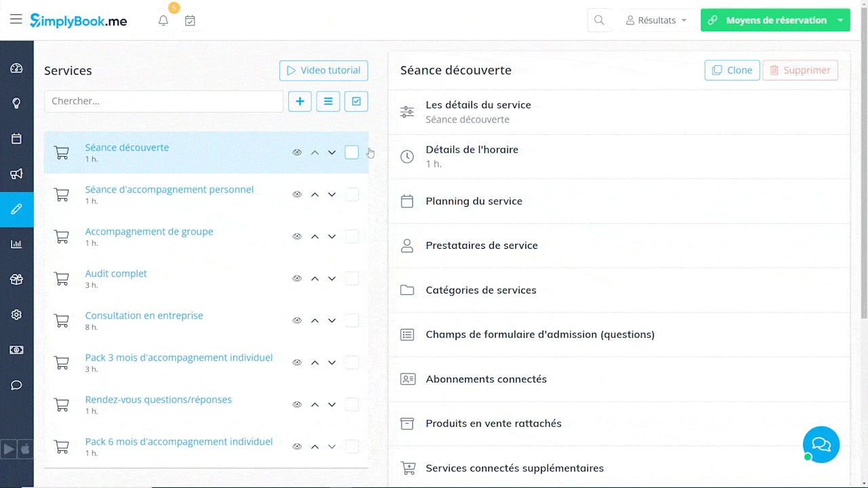Click the cart icon for Consultation en entreprise
The height and width of the screenshot is (488, 868).
point(62,321)
